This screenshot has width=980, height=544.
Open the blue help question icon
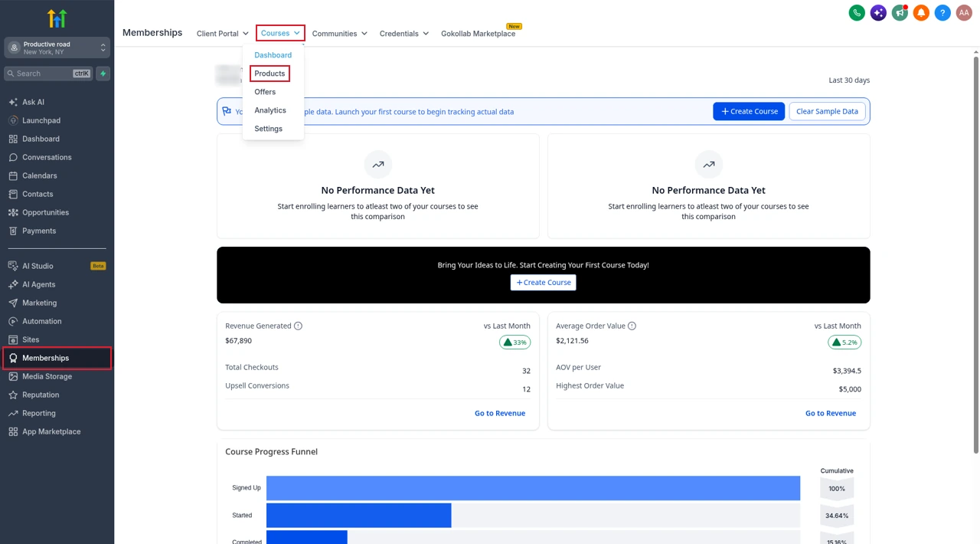(x=942, y=13)
